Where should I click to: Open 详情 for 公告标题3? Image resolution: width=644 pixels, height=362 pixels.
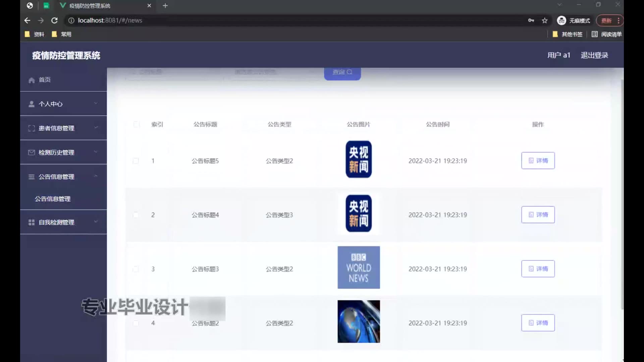pos(538,269)
